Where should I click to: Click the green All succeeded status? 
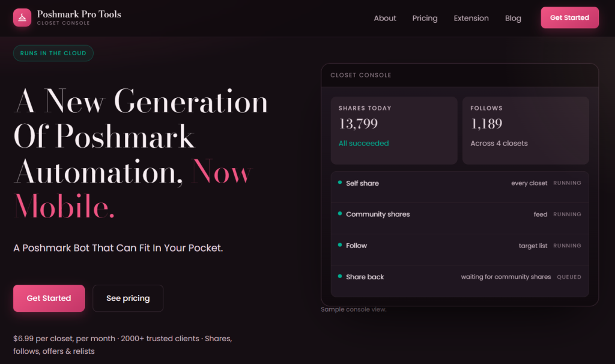tap(363, 143)
